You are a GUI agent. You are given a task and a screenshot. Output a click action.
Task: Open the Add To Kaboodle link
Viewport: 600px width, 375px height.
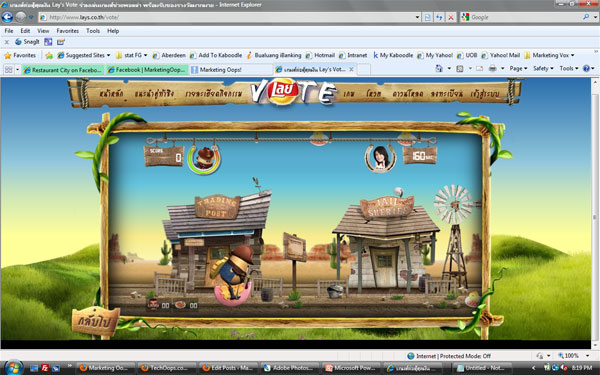click(x=216, y=55)
